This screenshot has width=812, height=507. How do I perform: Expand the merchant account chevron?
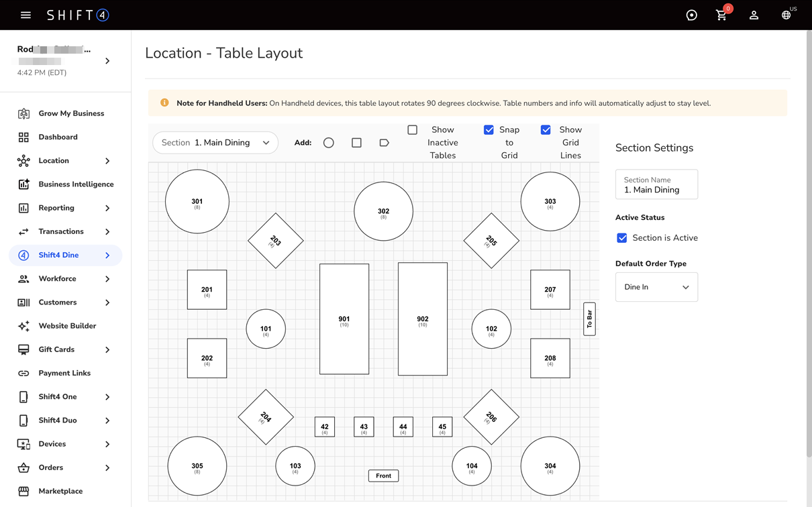[x=107, y=61]
